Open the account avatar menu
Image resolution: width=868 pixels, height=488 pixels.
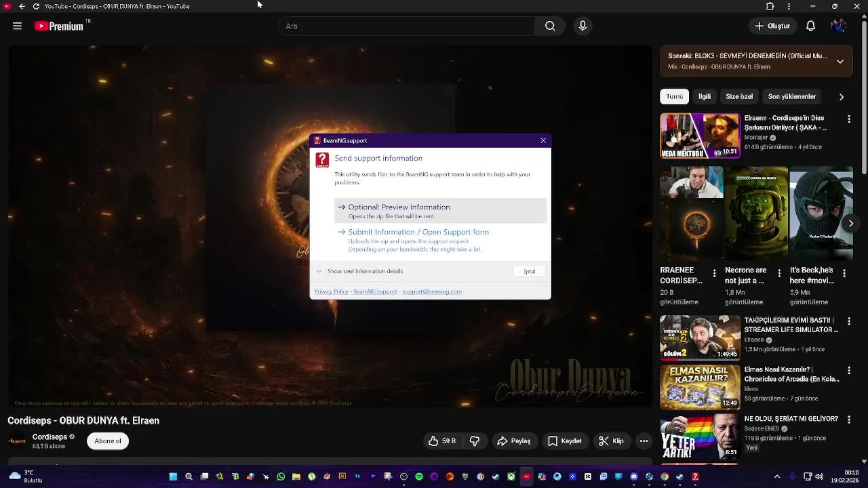[x=838, y=26]
